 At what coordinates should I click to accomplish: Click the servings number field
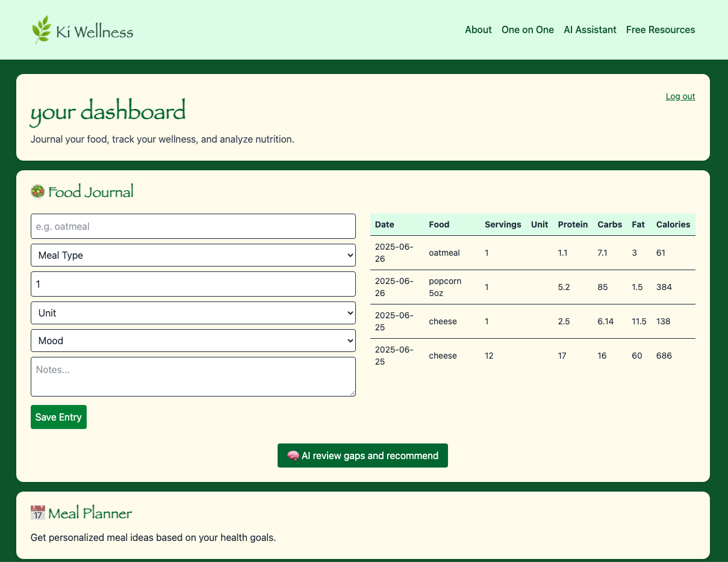pos(193,284)
